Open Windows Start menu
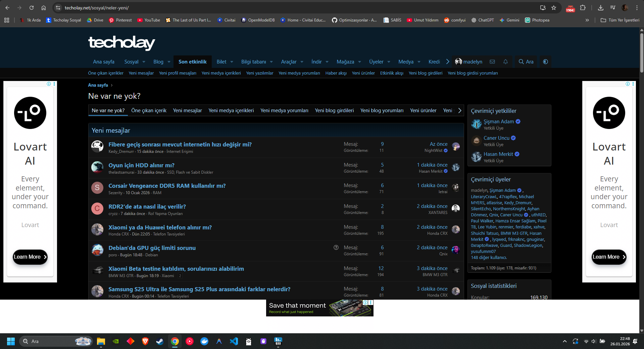Viewport: 644px width, 349px height. click(11, 341)
